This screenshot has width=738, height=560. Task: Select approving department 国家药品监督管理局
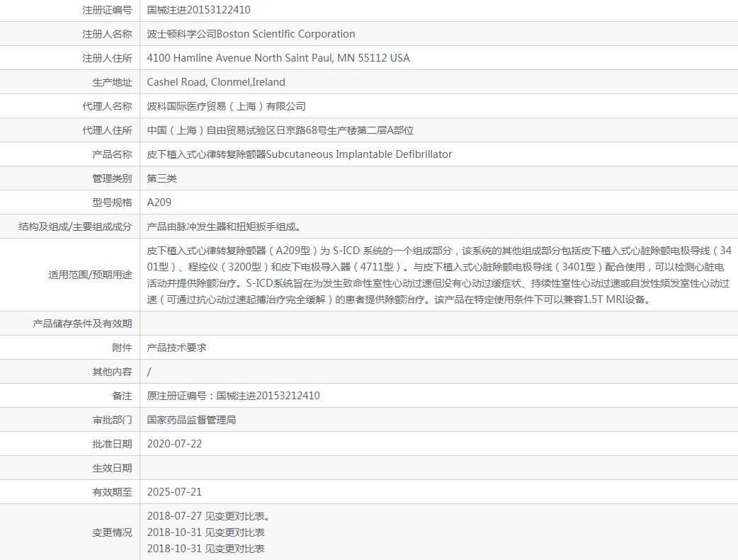[x=191, y=420]
